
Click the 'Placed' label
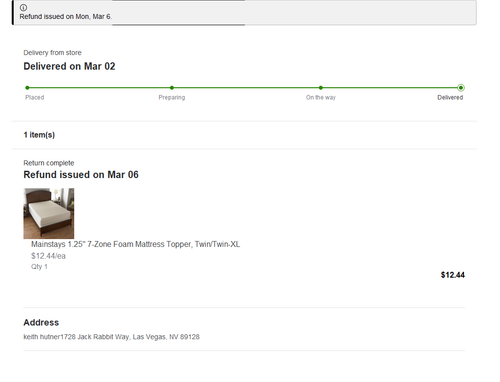tap(35, 97)
